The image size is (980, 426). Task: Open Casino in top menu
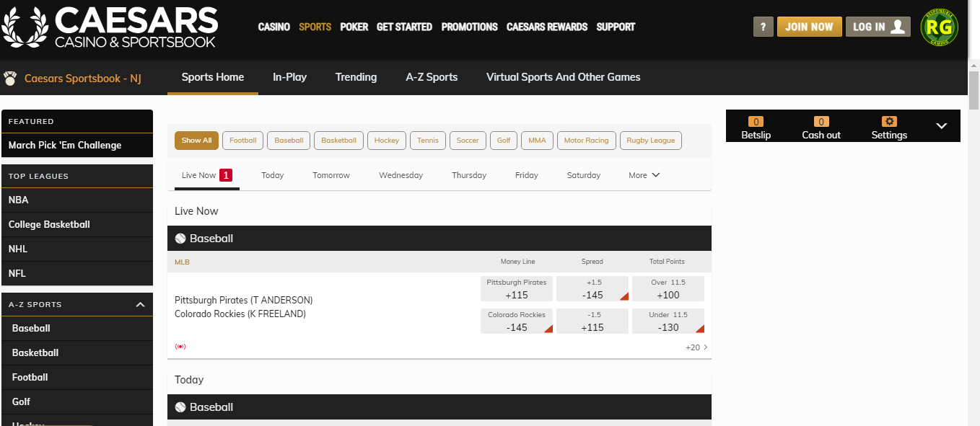274,27
